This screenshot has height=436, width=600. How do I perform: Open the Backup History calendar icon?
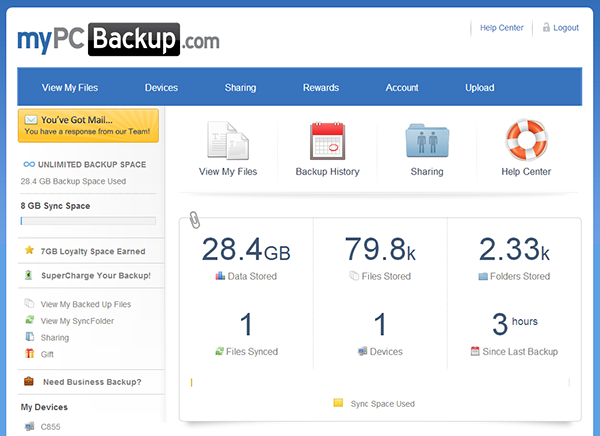328,140
